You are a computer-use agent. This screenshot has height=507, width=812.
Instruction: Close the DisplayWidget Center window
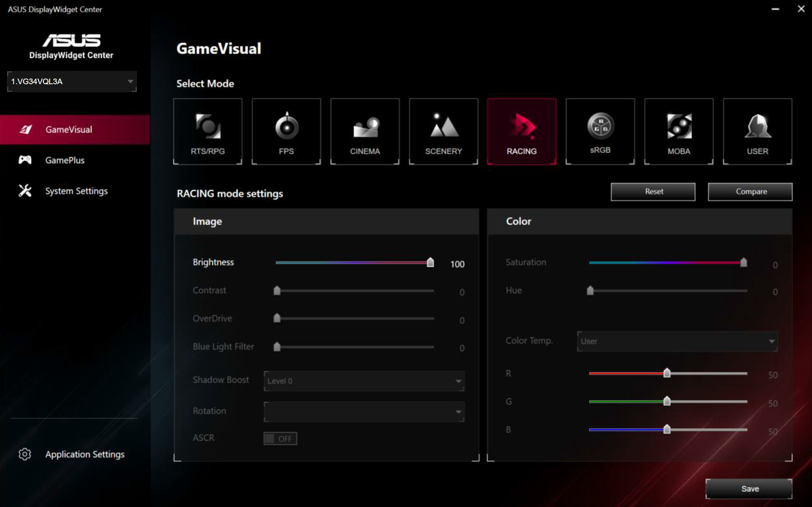pyautogui.click(x=801, y=9)
